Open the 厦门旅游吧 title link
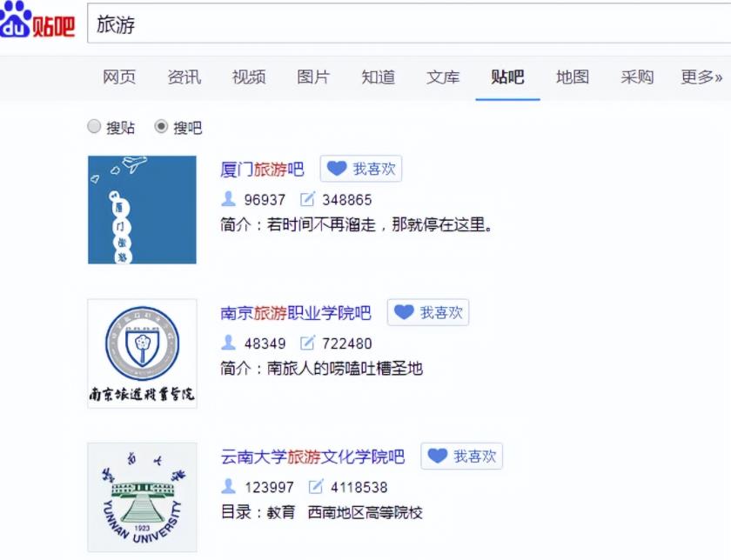 262,170
